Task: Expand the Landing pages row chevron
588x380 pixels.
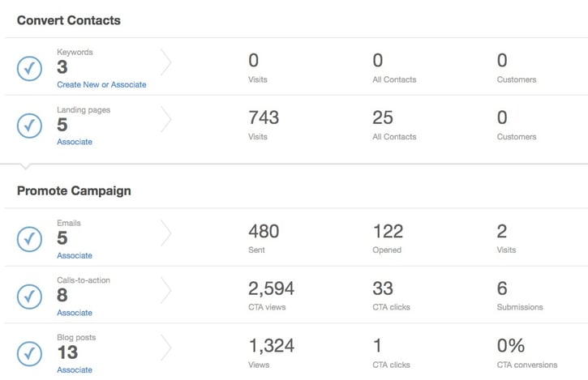Action: click(166, 120)
